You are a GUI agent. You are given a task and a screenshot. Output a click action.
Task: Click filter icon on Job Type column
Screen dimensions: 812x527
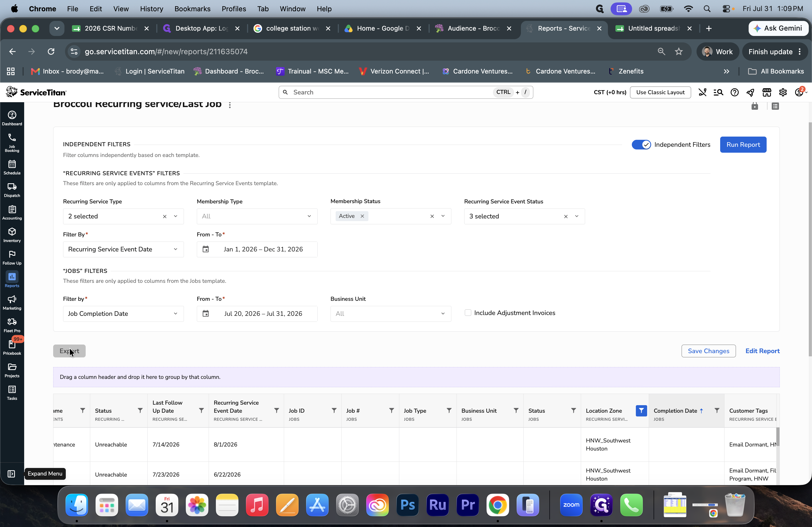point(449,411)
